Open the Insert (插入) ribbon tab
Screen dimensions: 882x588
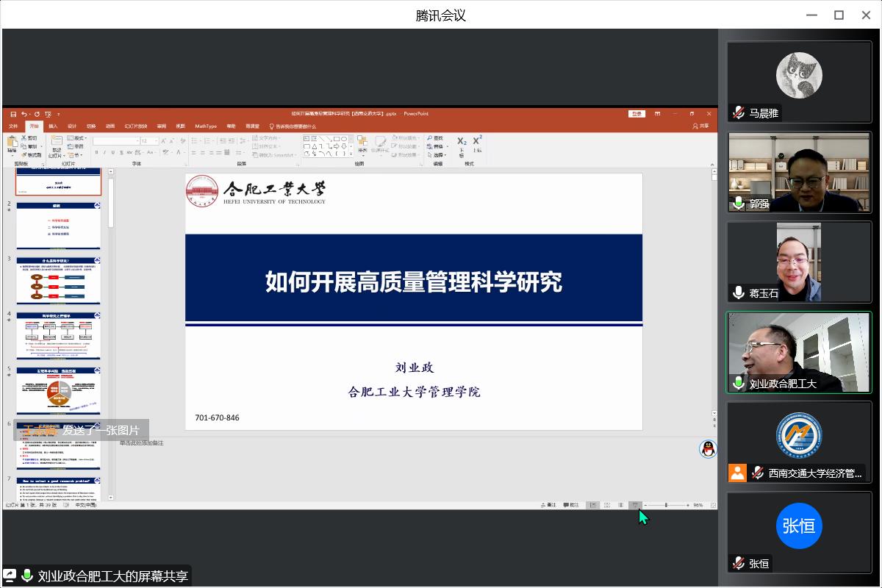click(x=53, y=126)
